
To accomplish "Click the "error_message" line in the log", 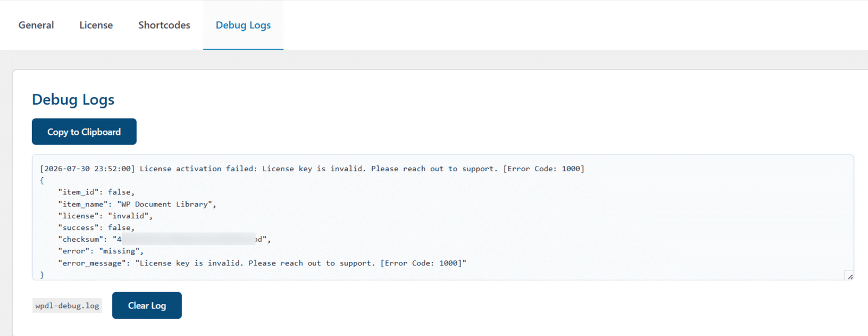I will click(x=262, y=263).
